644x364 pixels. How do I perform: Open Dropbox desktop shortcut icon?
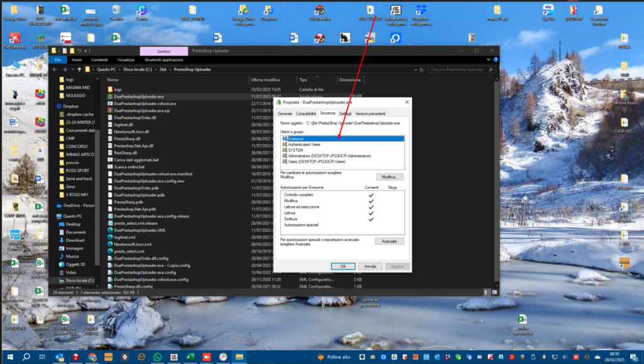point(268,10)
